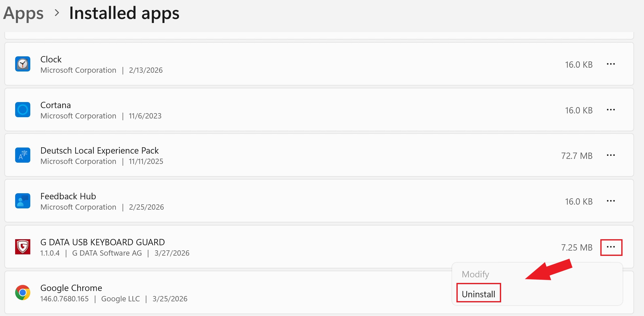
Task: Click the Installed apps page heading
Action: [x=124, y=13]
